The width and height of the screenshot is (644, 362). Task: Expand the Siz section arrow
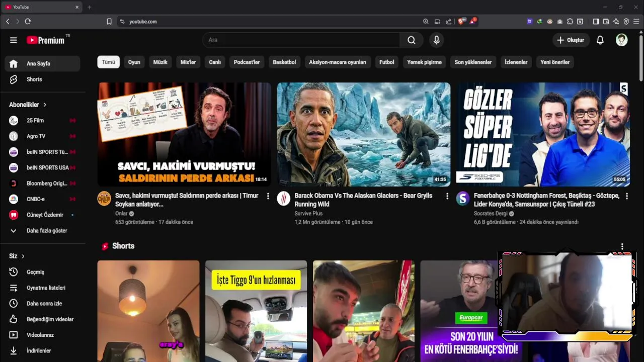pyautogui.click(x=23, y=256)
